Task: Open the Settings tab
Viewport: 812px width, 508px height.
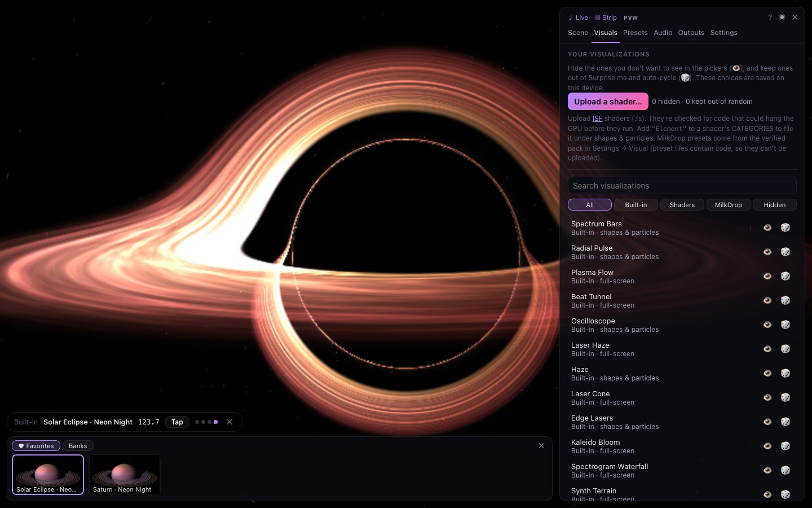Action: [723, 33]
